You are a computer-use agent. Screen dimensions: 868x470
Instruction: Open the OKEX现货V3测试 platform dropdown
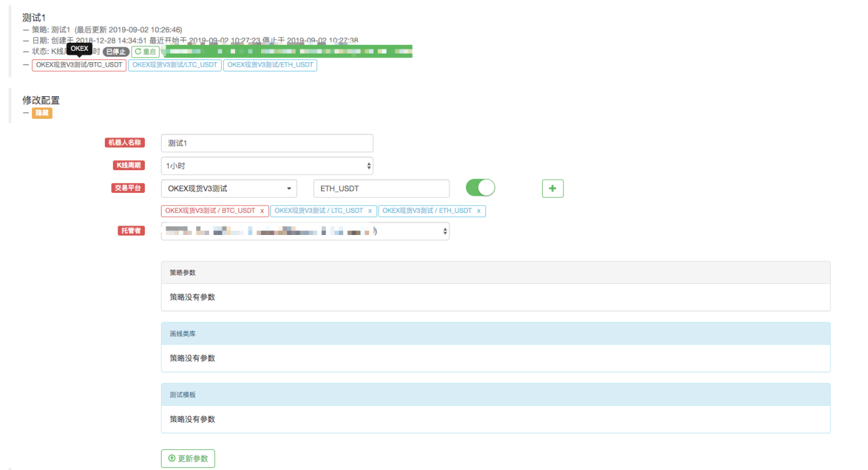click(229, 188)
